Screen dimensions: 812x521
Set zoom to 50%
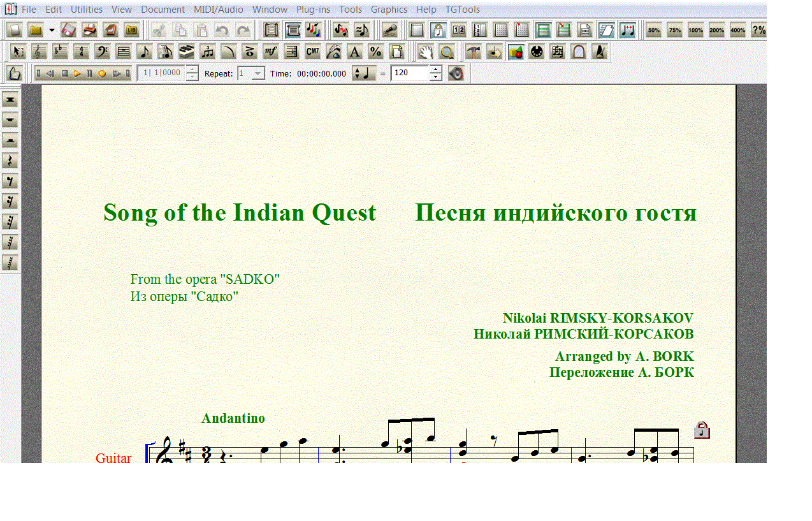click(x=653, y=30)
